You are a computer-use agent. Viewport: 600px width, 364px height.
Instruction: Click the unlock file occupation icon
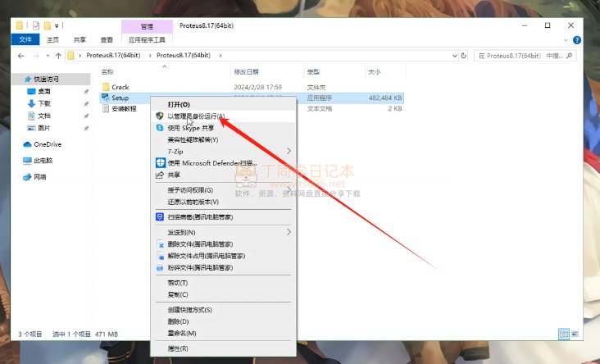161,256
